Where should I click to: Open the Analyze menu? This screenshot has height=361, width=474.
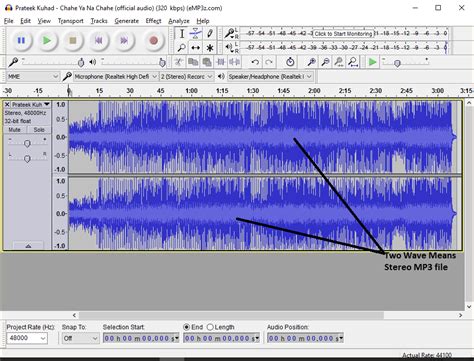tap(179, 21)
